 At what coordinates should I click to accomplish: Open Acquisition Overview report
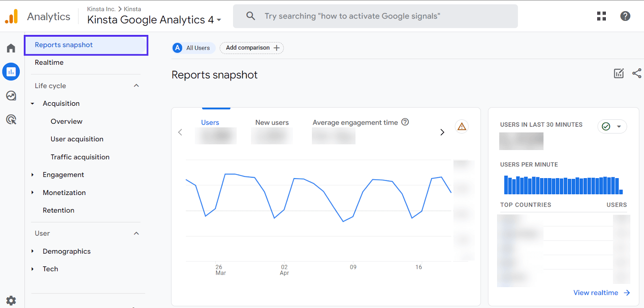click(x=66, y=121)
